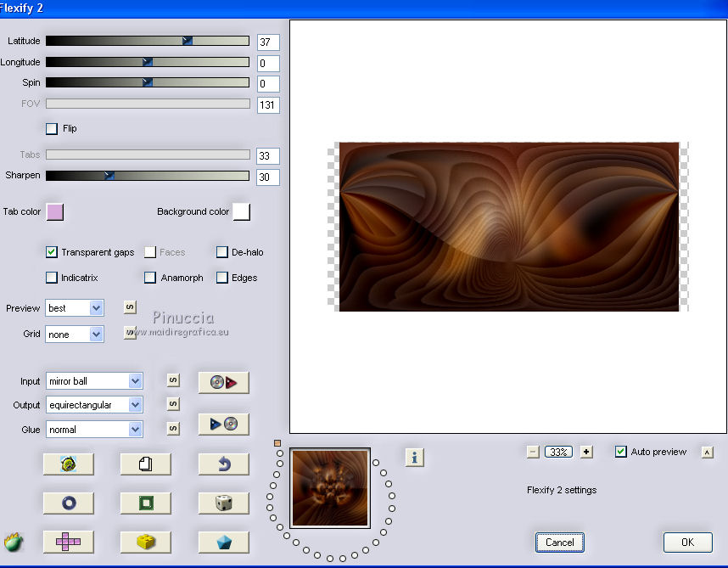Click the green square frame button
The image size is (728, 568).
145,503
